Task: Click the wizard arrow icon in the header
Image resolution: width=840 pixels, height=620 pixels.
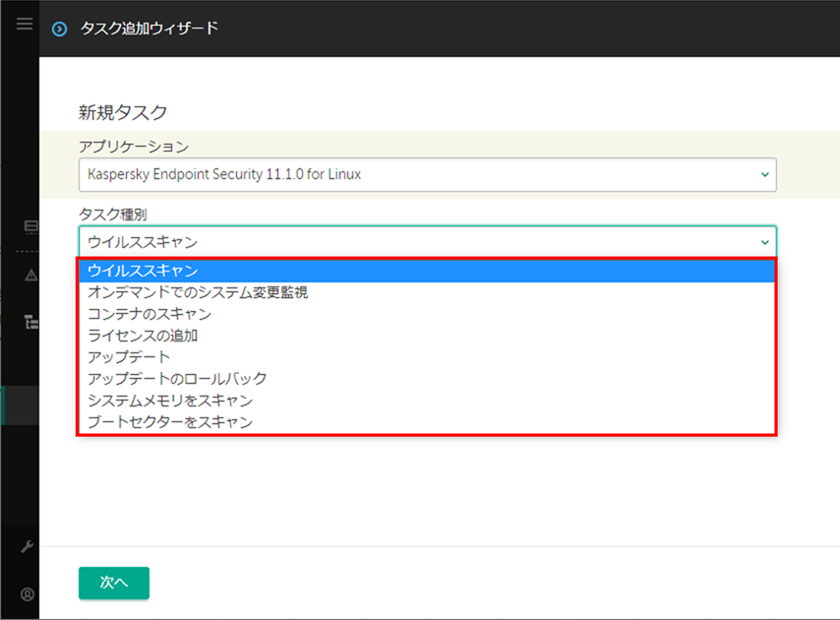Action: (x=61, y=30)
